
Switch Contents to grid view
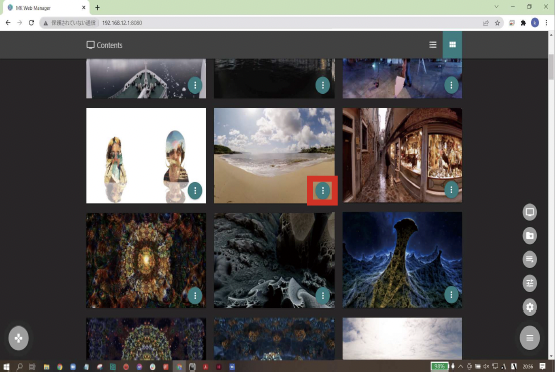[452, 44]
